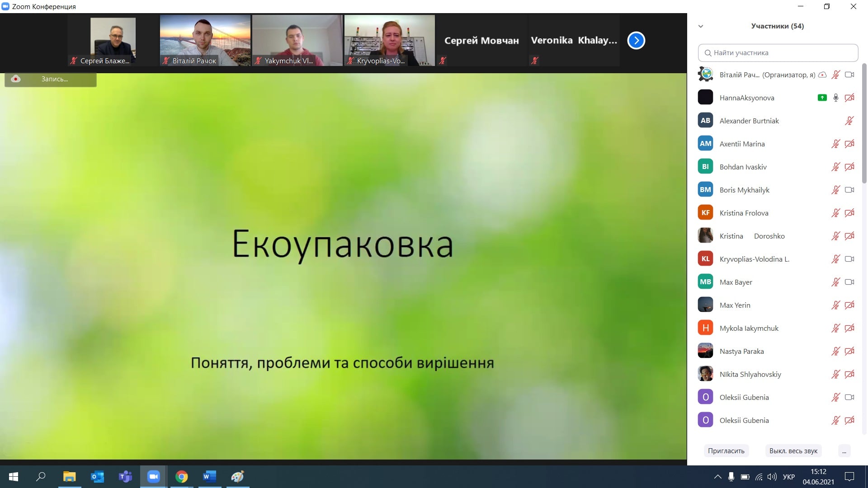
Task: Click Microsoft Teams icon in taskbar
Action: tap(125, 476)
